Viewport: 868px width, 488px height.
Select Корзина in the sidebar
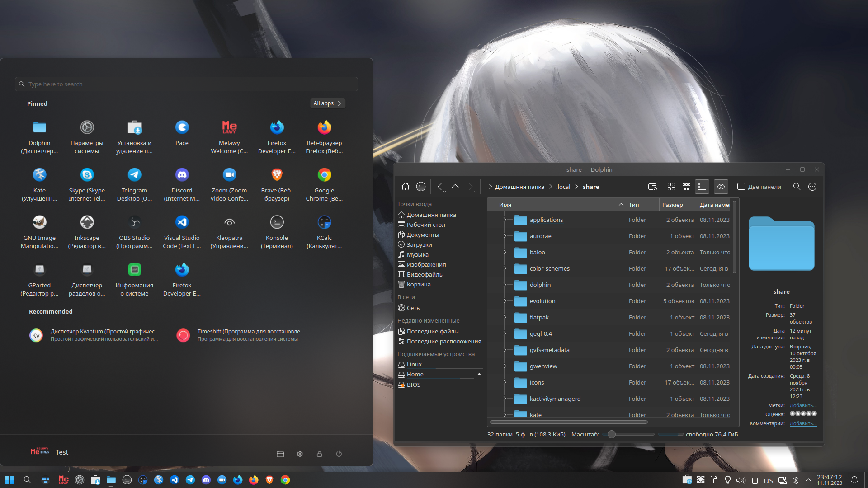(x=418, y=284)
